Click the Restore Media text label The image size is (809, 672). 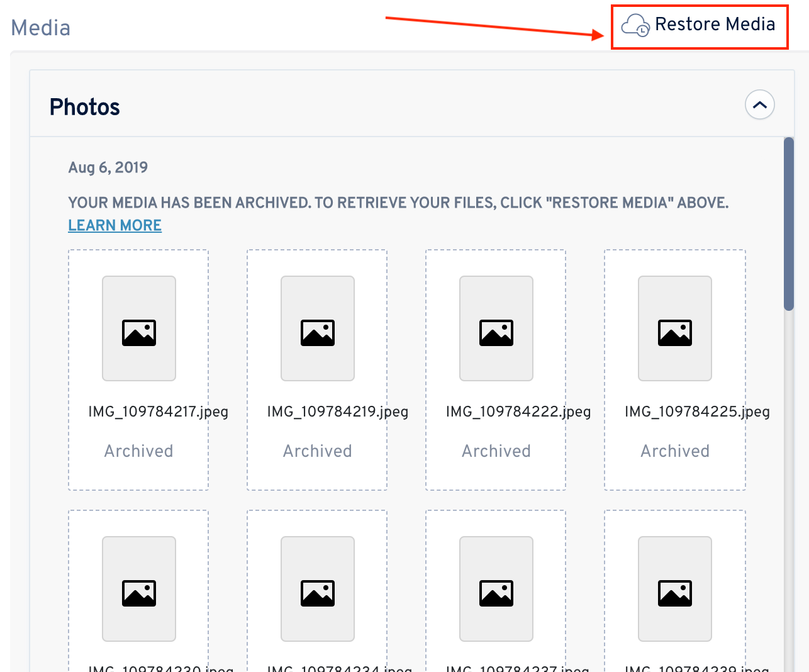715,24
